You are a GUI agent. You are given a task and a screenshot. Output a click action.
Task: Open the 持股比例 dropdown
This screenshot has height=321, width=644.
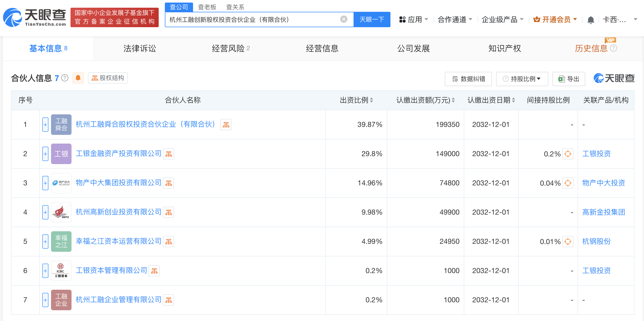click(522, 79)
